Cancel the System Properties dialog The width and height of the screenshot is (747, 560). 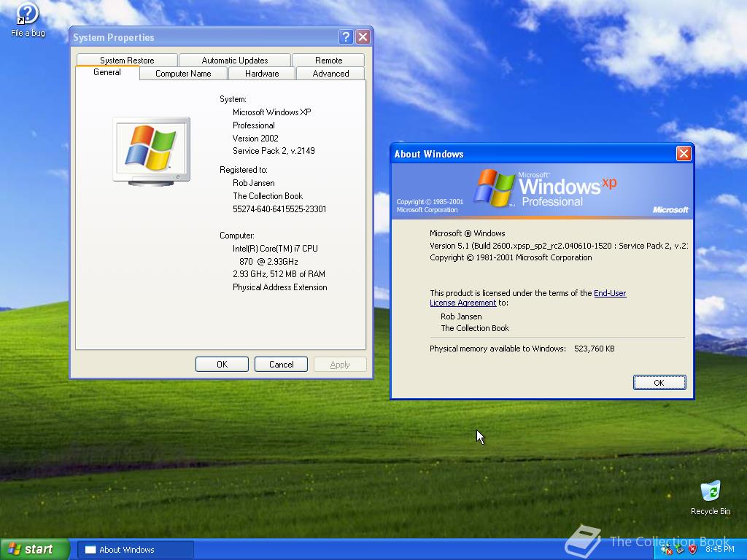(x=281, y=365)
